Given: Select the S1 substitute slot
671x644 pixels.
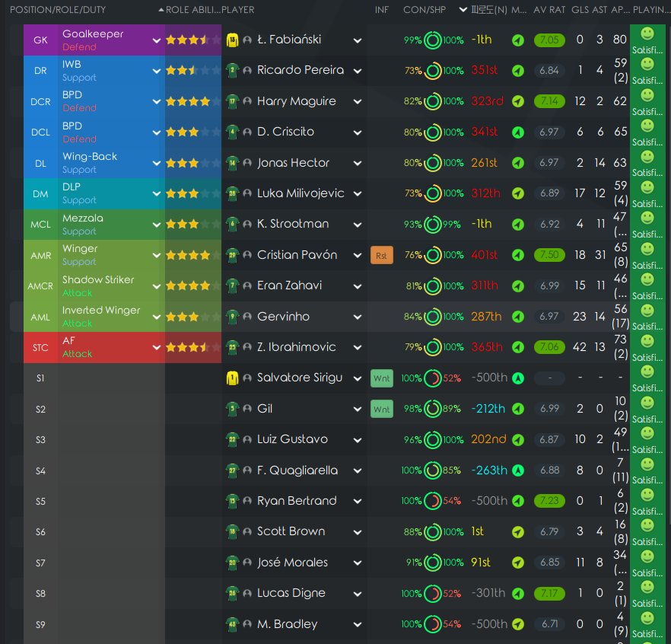Looking at the screenshot, I should (40, 378).
